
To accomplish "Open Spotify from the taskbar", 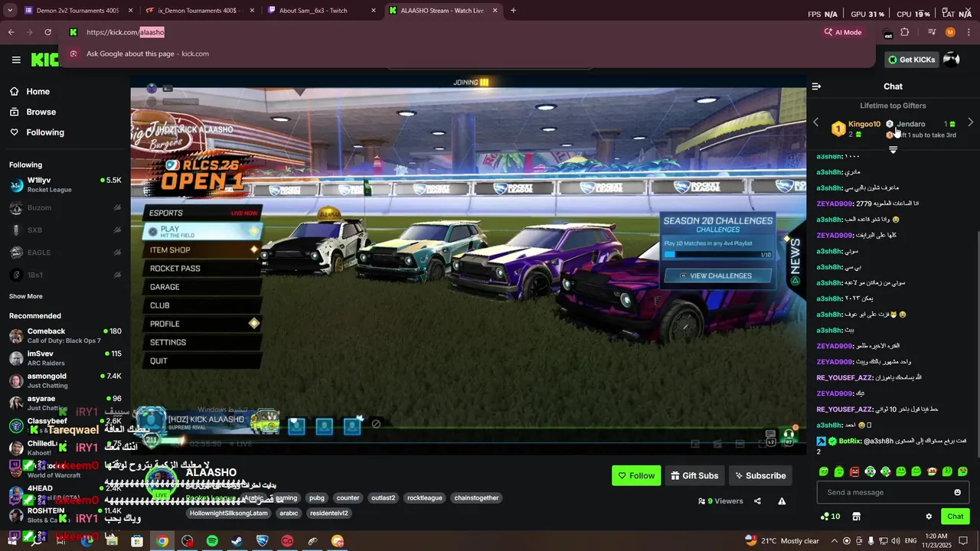I will tap(212, 541).
